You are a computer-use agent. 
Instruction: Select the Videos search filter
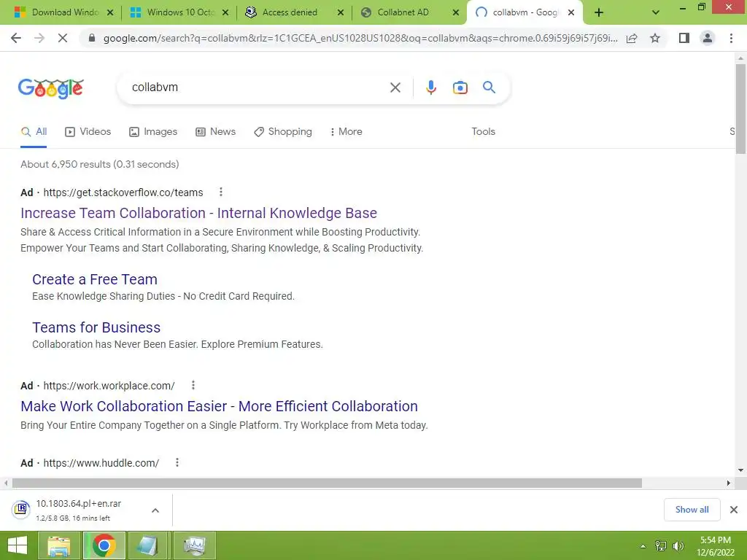point(88,132)
